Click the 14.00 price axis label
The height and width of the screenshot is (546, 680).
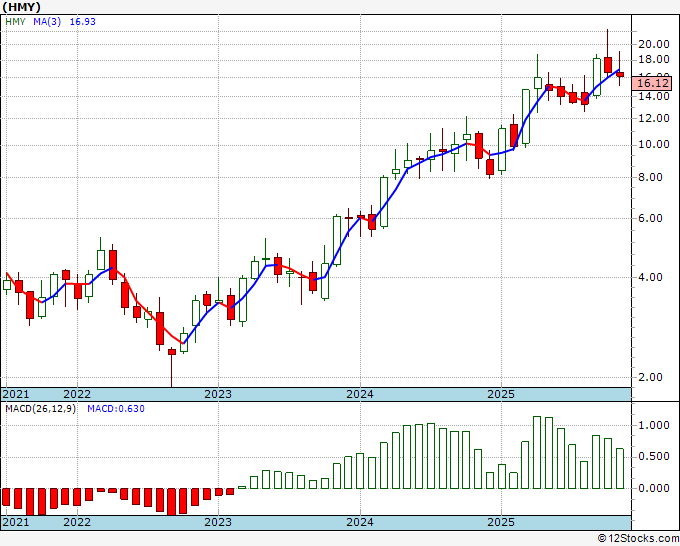click(654, 97)
